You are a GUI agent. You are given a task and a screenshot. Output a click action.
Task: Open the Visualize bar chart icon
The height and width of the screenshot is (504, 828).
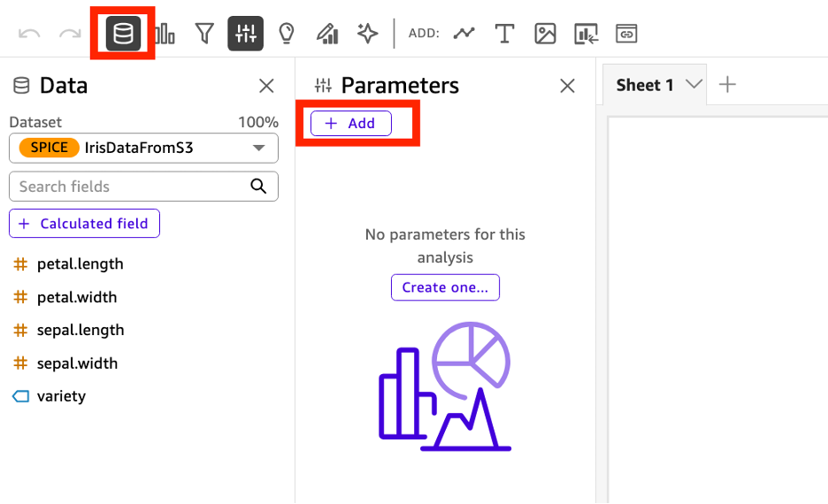click(165, 34)
